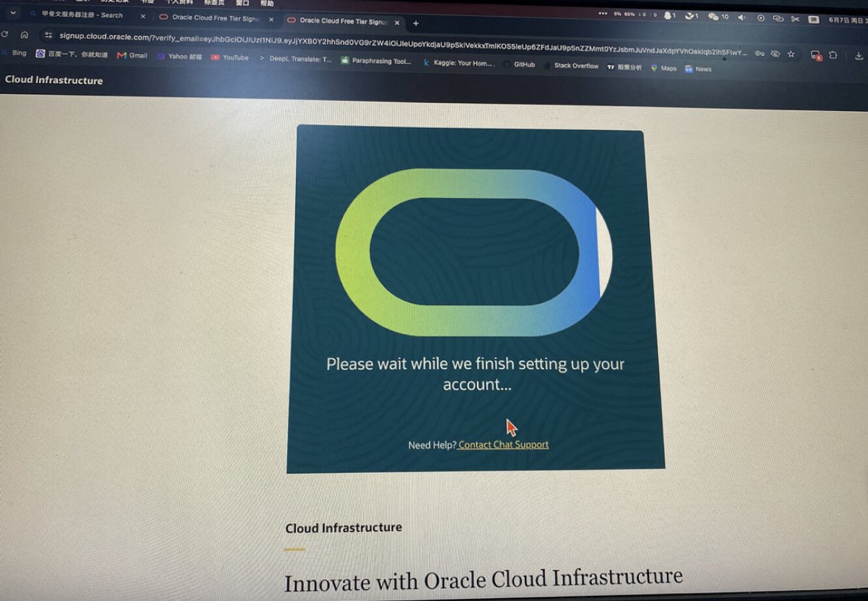
Task: Click the scissors icon in the menu bar
Action: click(x=795, y=19)
